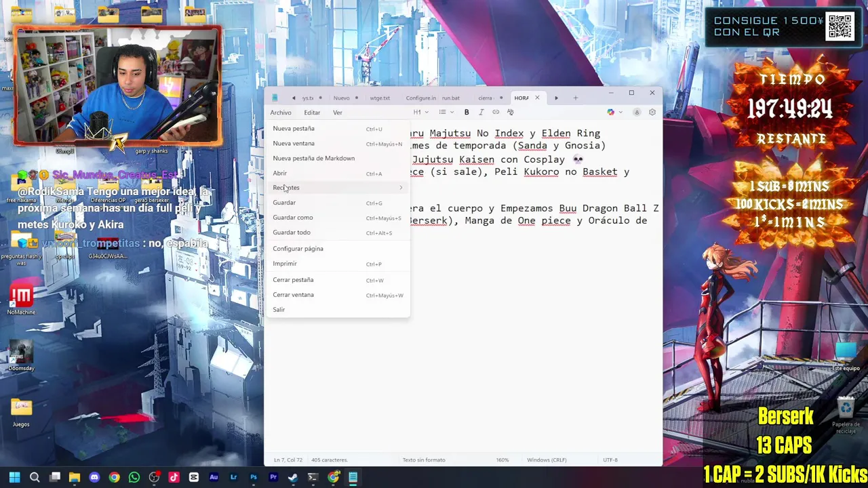Open Adobe Lightroom from taskbar
The width and height of the screenshot is (868, 488).
coord(233,478)
